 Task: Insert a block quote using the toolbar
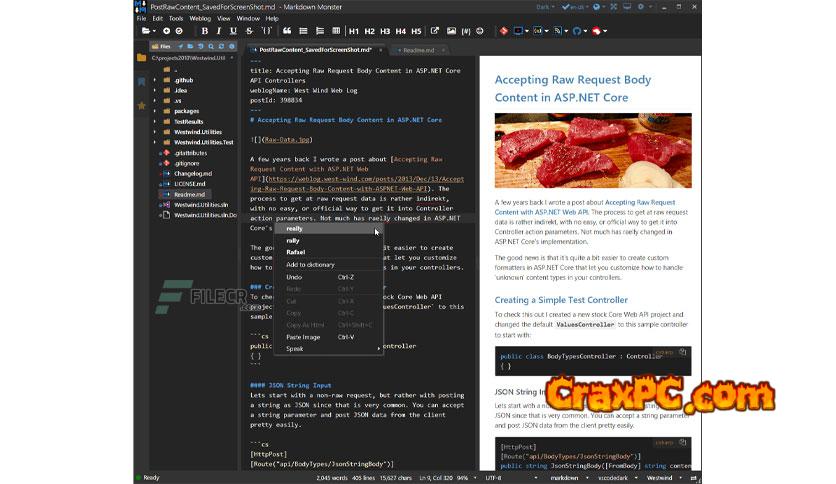coord(287,31)
